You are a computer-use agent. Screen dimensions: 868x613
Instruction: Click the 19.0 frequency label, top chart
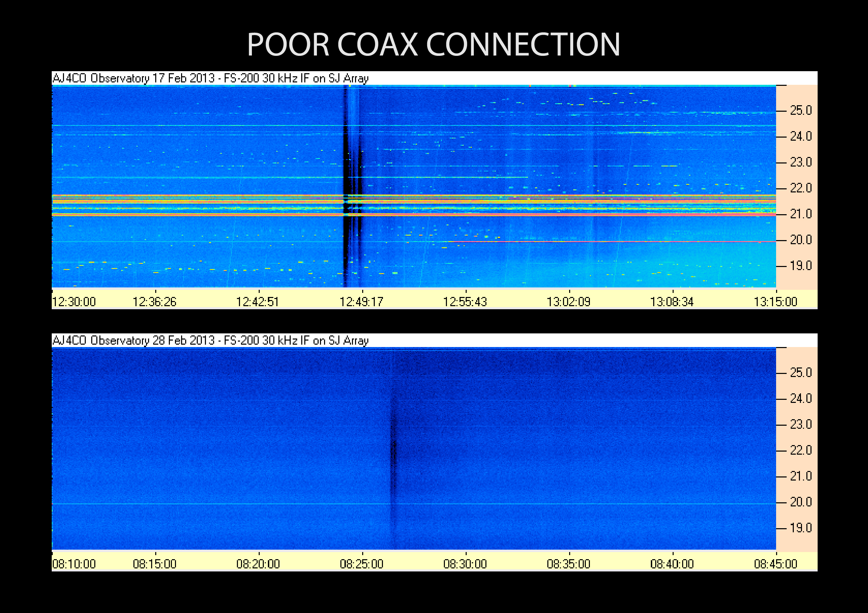tap(801, 266)
